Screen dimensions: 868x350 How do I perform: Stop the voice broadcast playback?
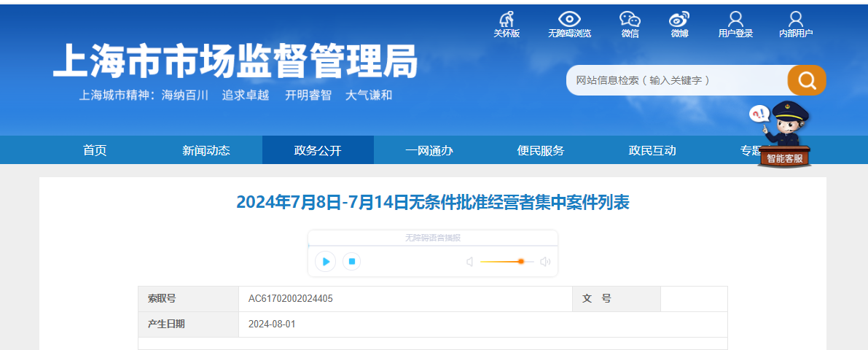click(x=351, y=261)
